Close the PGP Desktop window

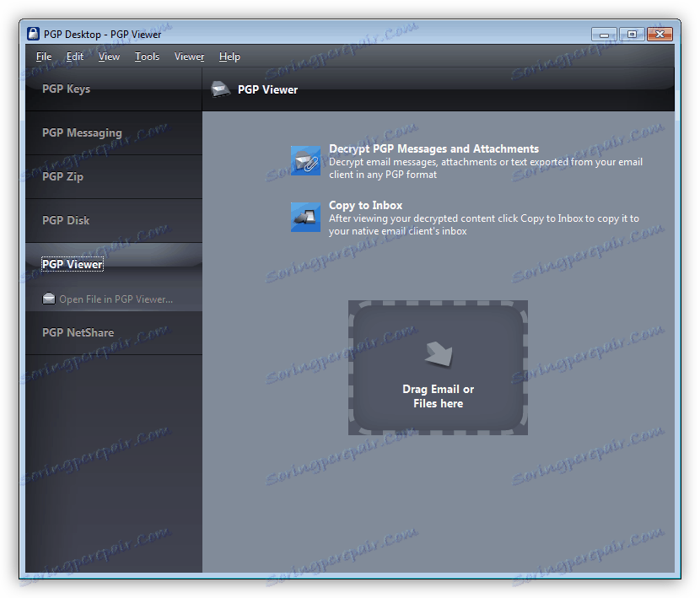[660, 35]
